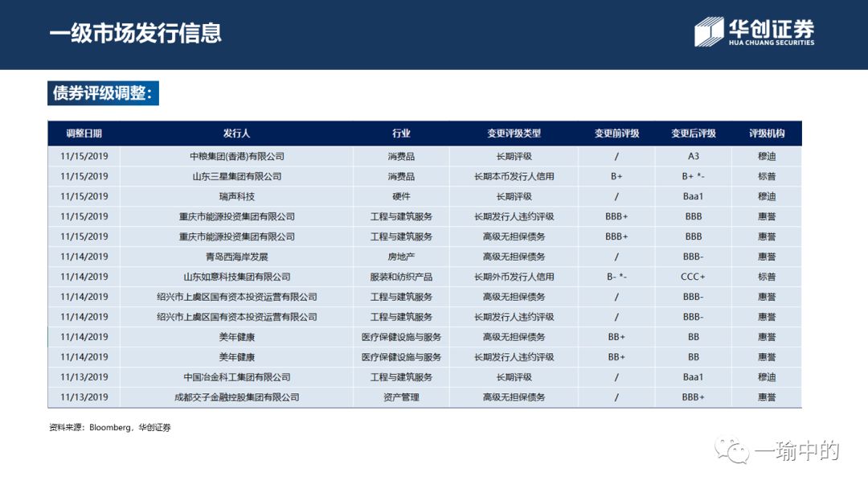Select issuer 中国冶金科工集团有限公司
868x489 pixels.
(237, 377)
